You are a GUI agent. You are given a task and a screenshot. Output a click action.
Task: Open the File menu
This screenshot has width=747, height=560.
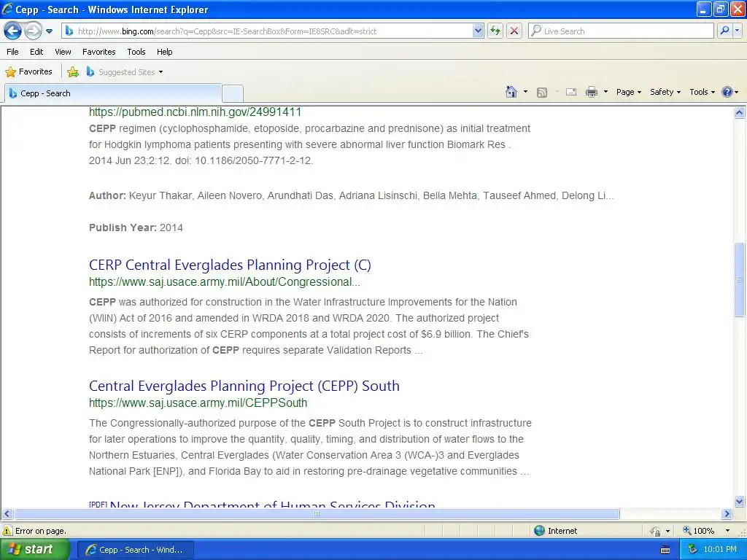click(13, 52)
